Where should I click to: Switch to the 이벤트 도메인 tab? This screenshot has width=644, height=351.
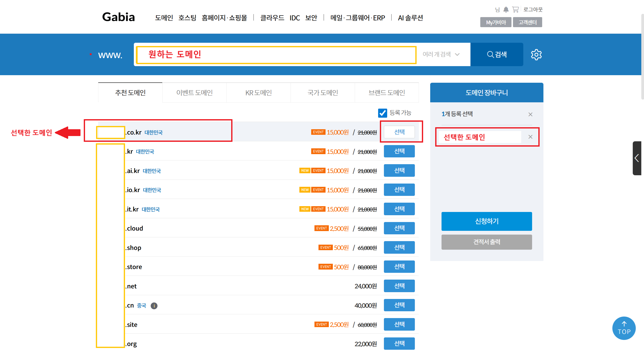[x=194, y=93]
